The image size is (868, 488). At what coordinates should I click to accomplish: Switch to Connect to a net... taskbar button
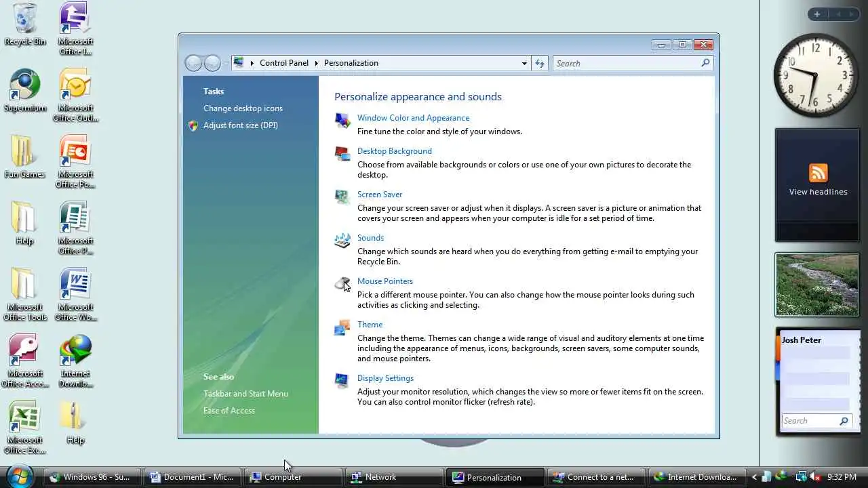[595, 477]
